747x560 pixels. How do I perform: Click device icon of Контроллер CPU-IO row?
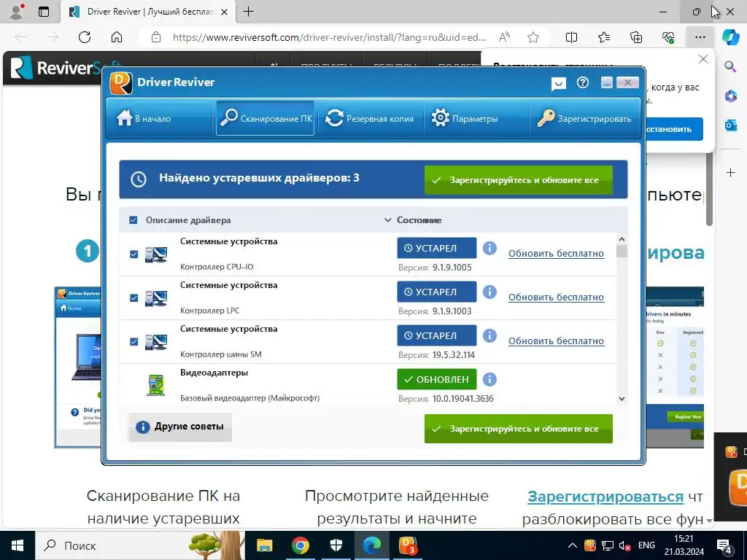156,254
